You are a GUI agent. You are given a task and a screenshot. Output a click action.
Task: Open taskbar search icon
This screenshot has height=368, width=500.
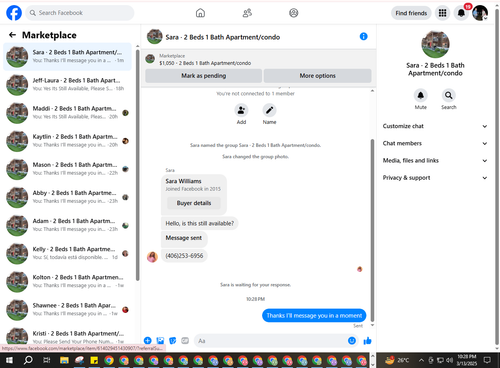coord(28,360)
